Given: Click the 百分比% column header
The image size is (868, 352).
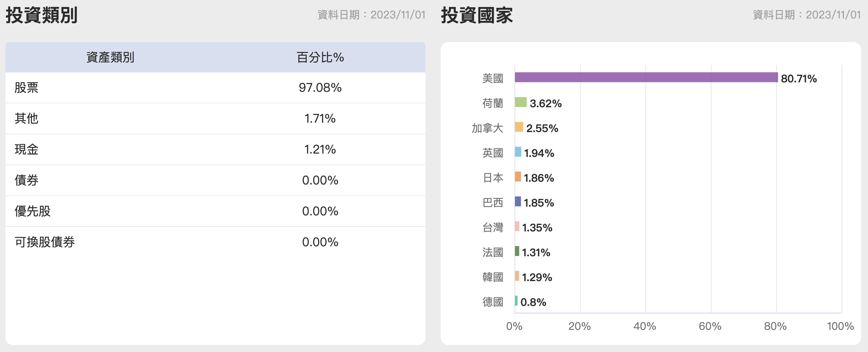Looking at the screenshot, I should (x=320, y=57).
